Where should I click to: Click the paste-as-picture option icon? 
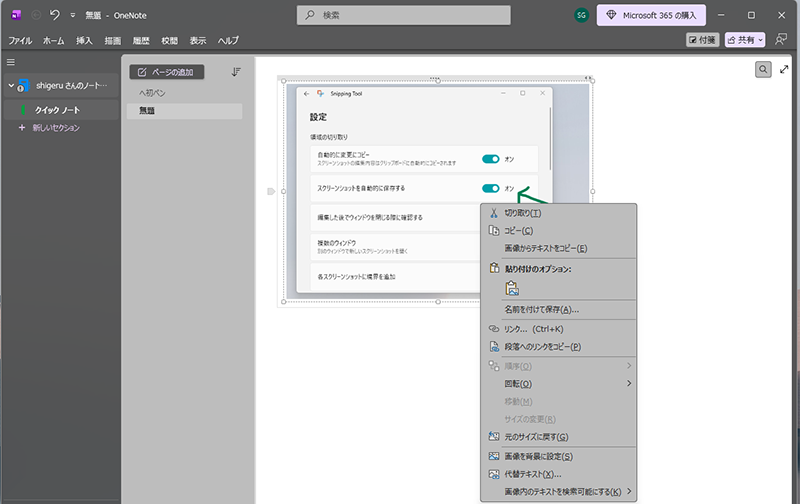pyautogui.click(x=512, y=288)
